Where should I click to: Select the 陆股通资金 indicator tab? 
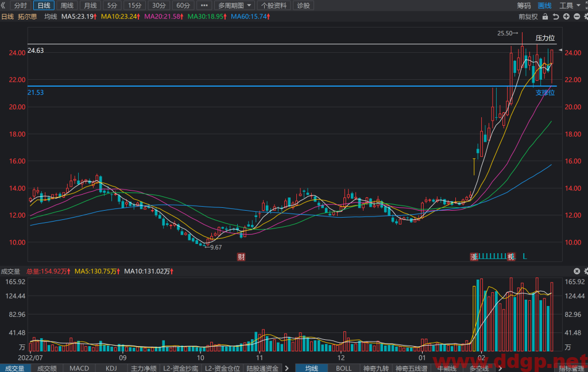point(262,368)
